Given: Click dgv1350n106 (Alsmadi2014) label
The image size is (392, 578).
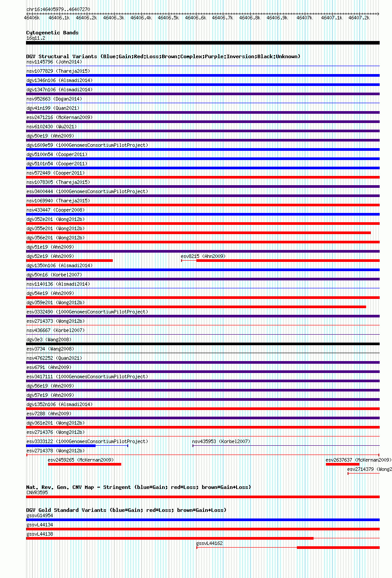Looking at the screenshot, I should tap(59, 265).
